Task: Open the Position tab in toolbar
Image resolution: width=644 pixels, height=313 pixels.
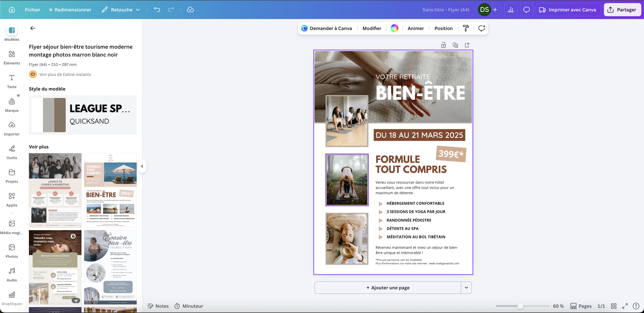Action: [443, 28]
